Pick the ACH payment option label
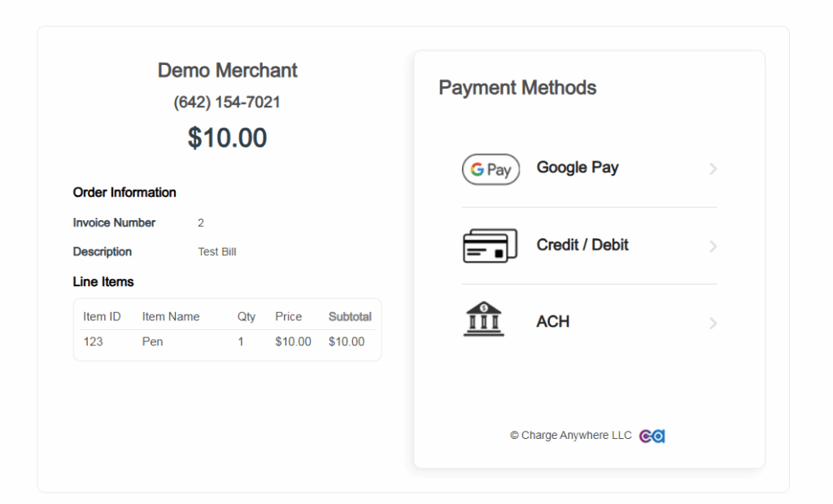Viewport: 833px width, 504px height. click(553, 322)
